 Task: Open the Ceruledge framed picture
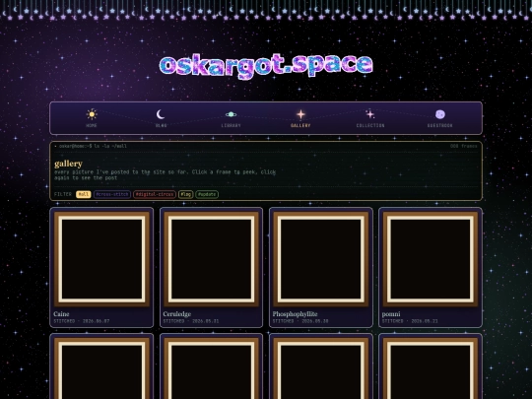click(x=211, y=259)
